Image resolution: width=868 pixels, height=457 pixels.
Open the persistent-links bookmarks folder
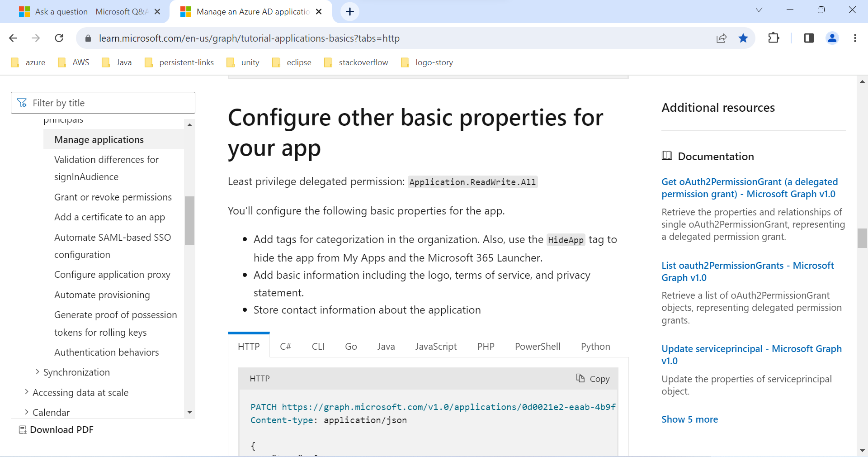(179, 62)
